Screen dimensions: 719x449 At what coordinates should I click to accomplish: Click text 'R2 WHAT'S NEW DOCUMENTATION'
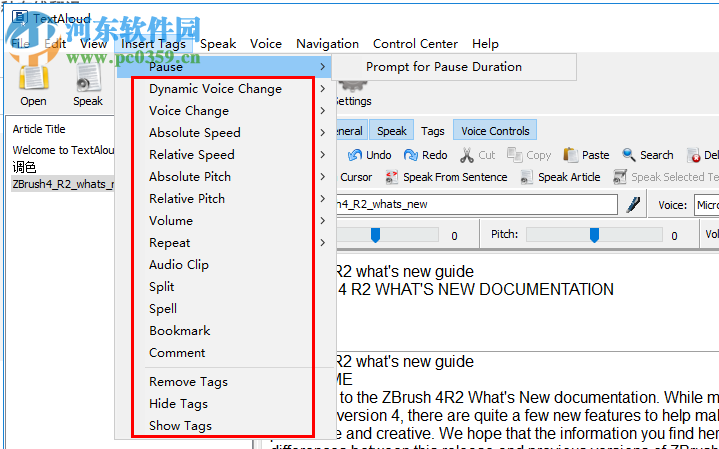(482, 289)
